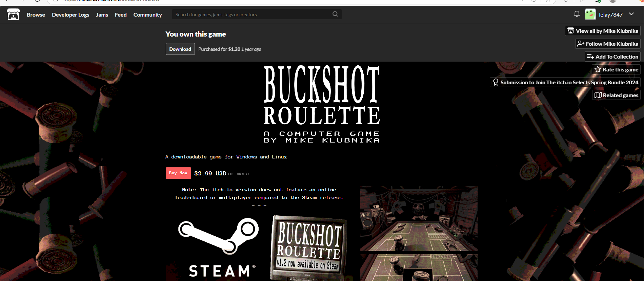Open the Community page
The width and height of the screenshot is (644, 281).
pos(147,15)
